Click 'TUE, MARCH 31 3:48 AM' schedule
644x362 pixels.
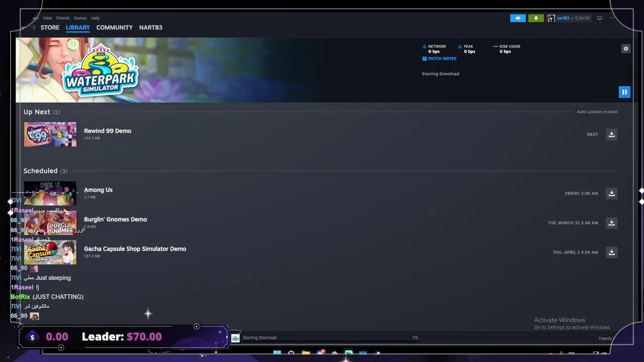pos(573,223)
